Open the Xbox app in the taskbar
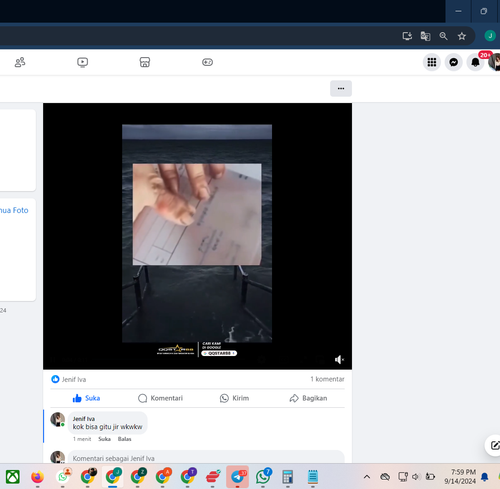 [x=13, y=477]
